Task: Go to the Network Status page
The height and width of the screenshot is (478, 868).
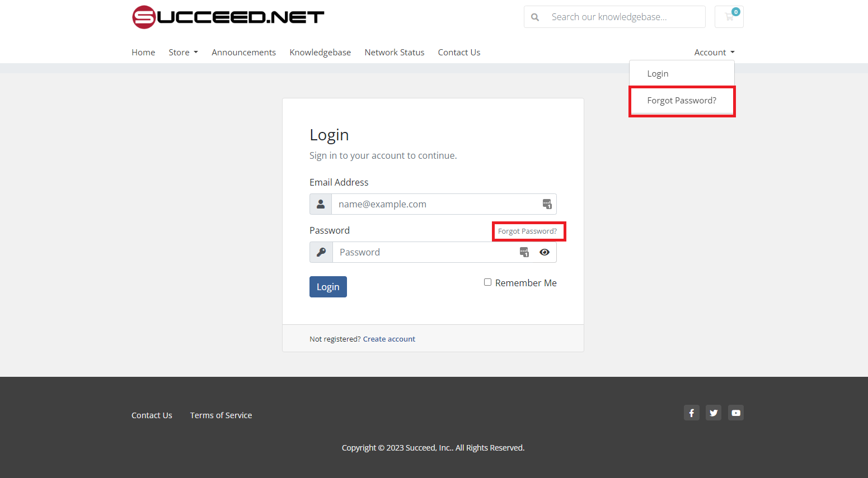Action: pos(394,52)
